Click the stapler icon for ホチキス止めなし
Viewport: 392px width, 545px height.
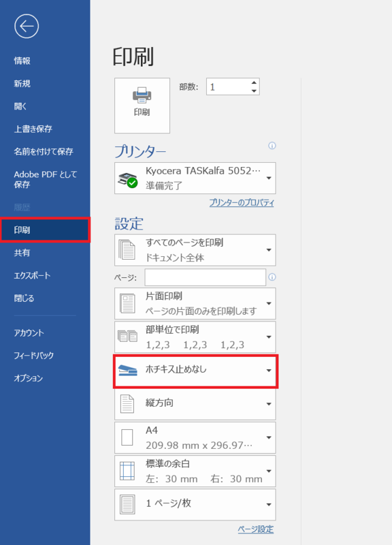pyautogui.click(x=127, y=370)
